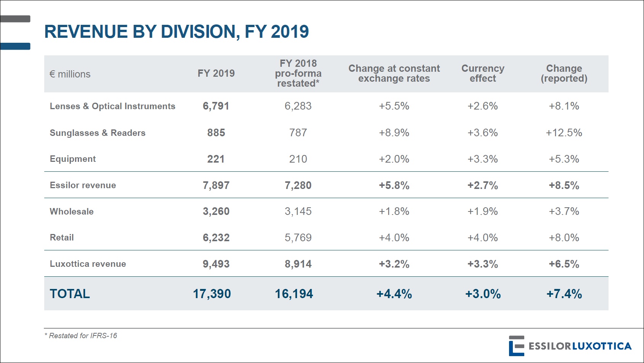Select the total FY 2019 value 17,390
The height and width of the screenshot is (363, 644).
[x=212, y=294]
